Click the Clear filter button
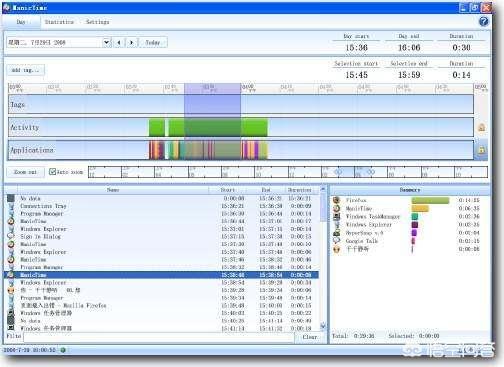504x367 pixels. (310, 337)
